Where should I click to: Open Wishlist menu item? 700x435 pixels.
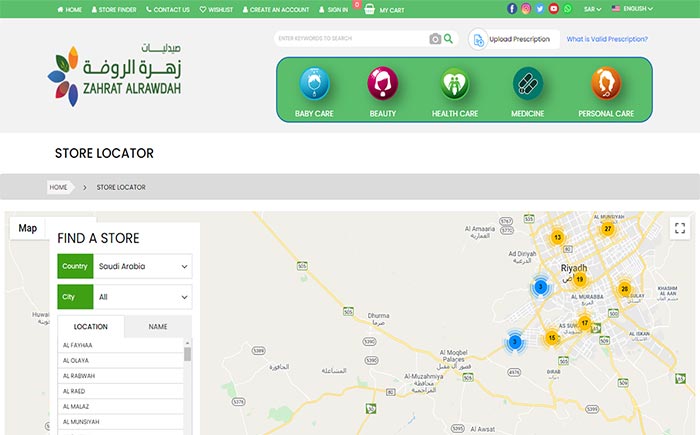216,9
